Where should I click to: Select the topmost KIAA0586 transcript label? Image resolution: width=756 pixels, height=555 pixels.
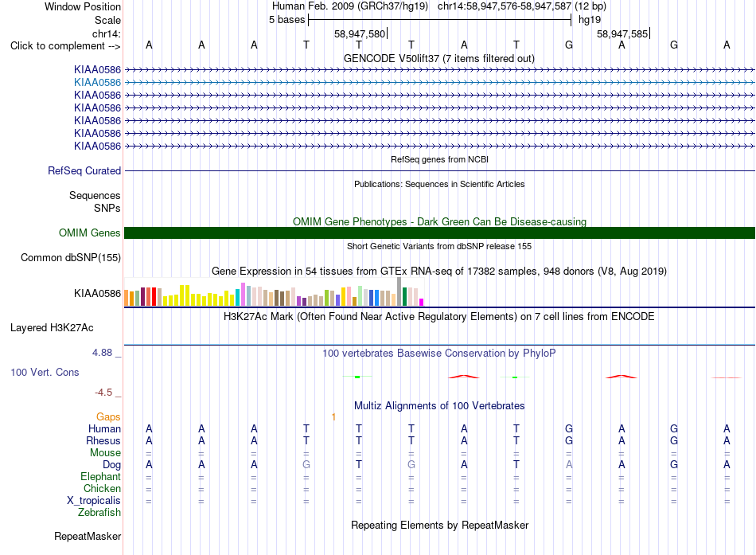[x=97, y=70]
